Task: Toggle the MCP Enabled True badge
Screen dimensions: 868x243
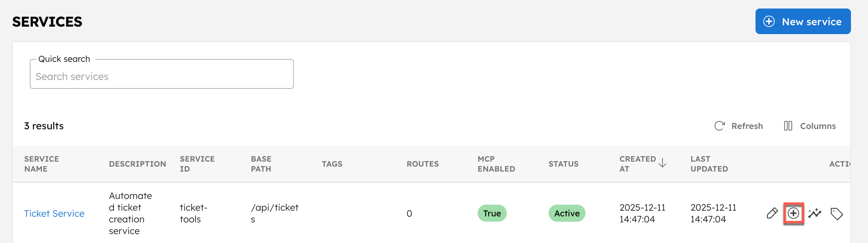Action: coord(492,213)
